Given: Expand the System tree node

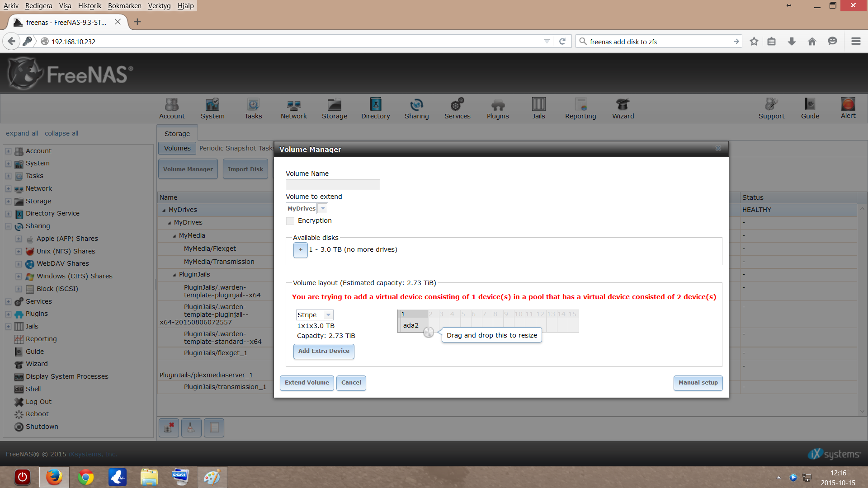Looking at the screenshot, I should pos(8,164).
